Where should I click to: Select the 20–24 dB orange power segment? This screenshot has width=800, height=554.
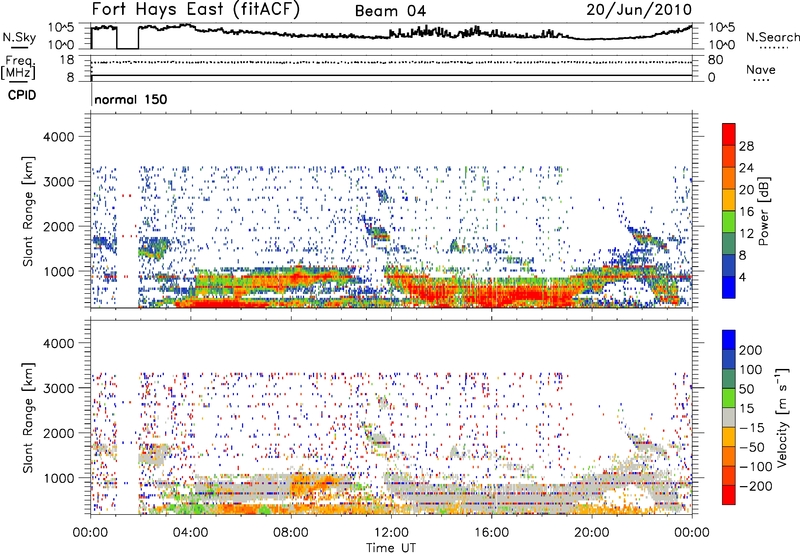[x=729, y=178]
